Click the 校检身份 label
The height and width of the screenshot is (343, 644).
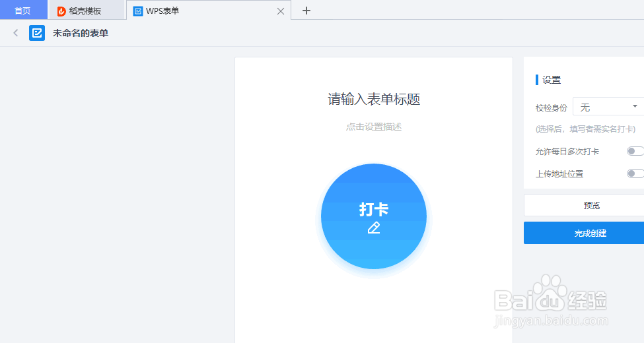coord(551,108)
